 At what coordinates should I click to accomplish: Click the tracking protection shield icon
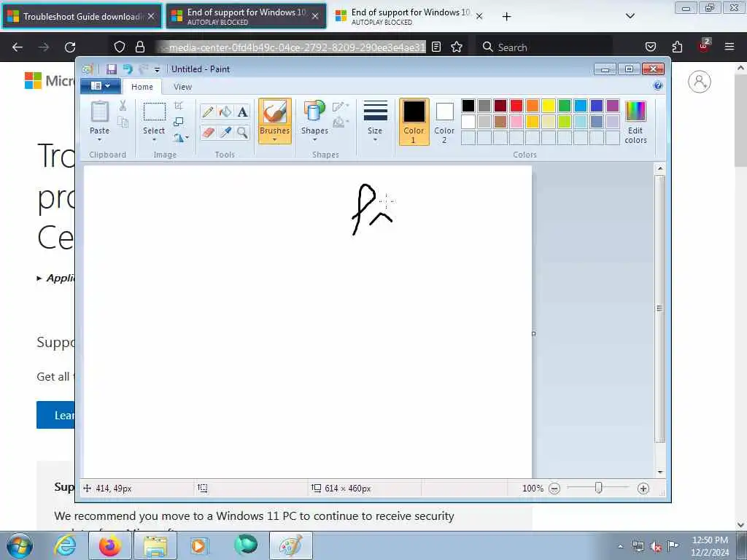(x=120, y=47)
